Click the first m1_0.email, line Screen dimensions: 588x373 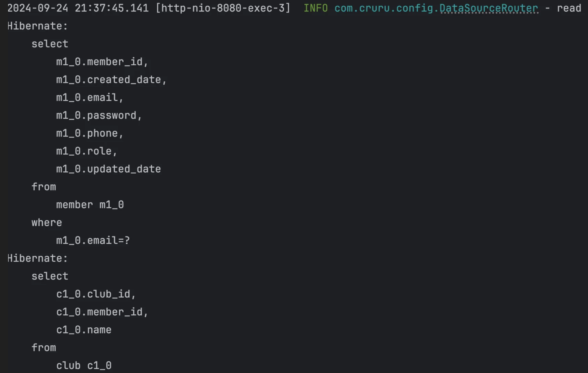(90, 98)
